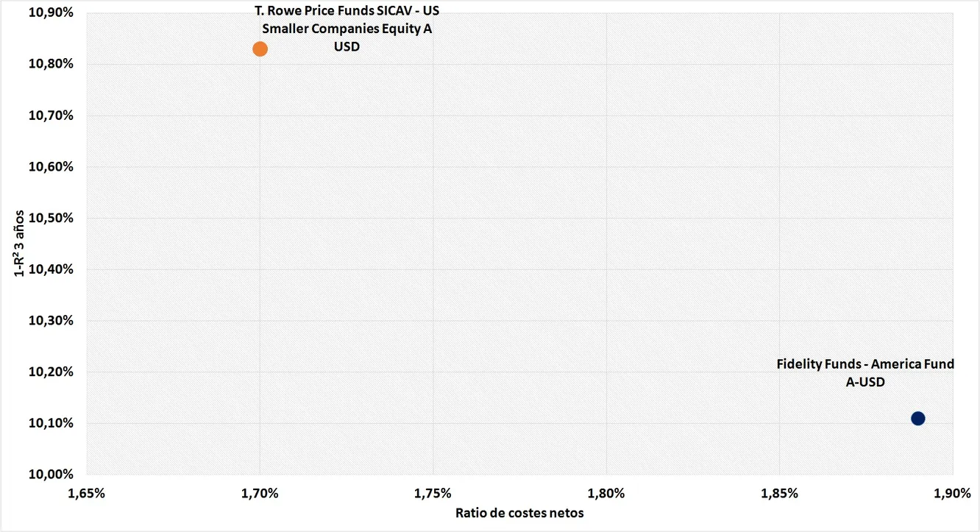Select the Fidelity Funds - America Fund label
This screenshot has height=532, width=980.
[x=865, y=373]
